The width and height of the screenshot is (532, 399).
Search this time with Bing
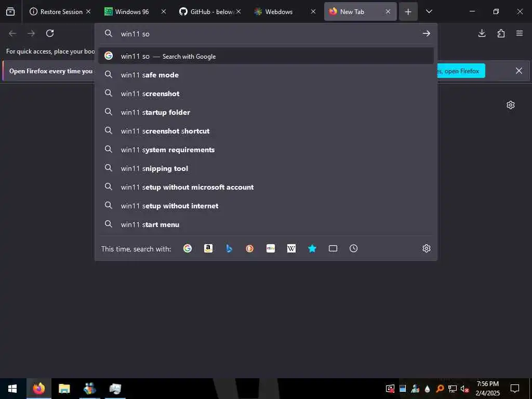229,248
